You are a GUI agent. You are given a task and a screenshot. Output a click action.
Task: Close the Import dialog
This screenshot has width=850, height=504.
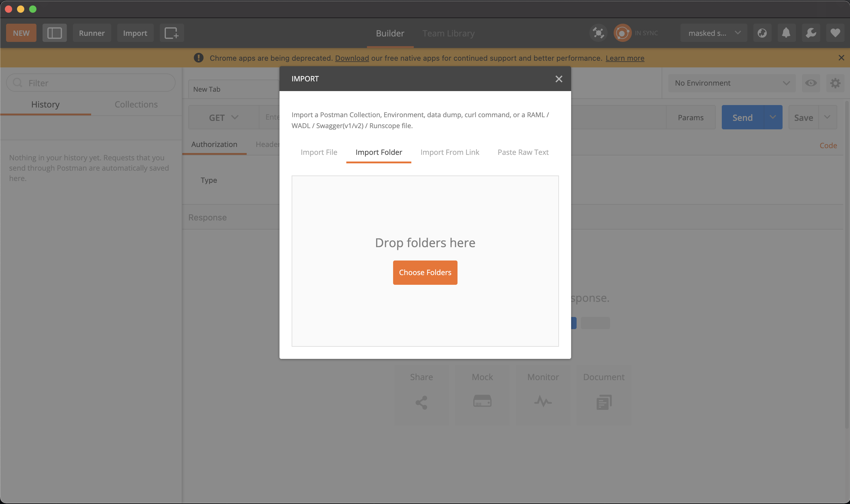[x=558, y=79]
